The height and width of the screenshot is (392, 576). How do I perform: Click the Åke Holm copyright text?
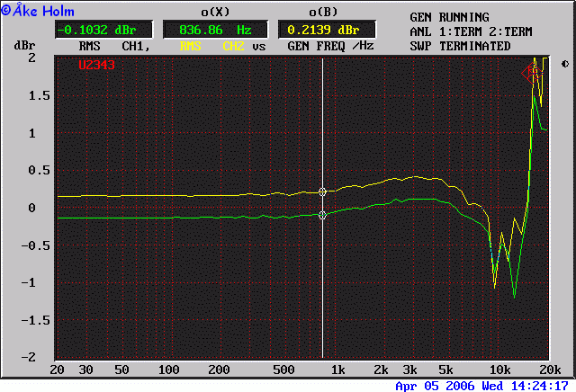[x=38, y=11]
